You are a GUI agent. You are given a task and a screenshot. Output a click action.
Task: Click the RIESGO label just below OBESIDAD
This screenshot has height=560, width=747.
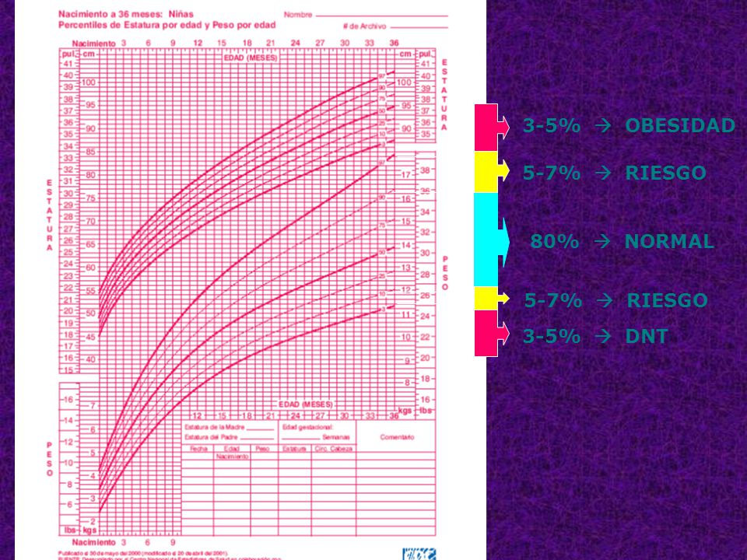665,173
